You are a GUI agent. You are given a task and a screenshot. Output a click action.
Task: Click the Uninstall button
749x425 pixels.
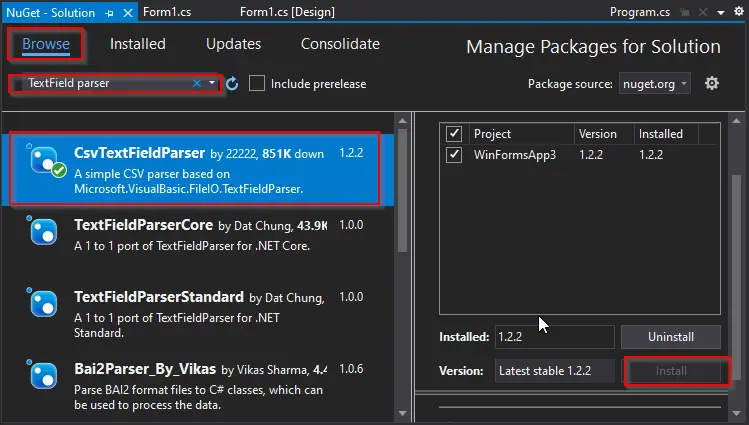click(671, 337)
